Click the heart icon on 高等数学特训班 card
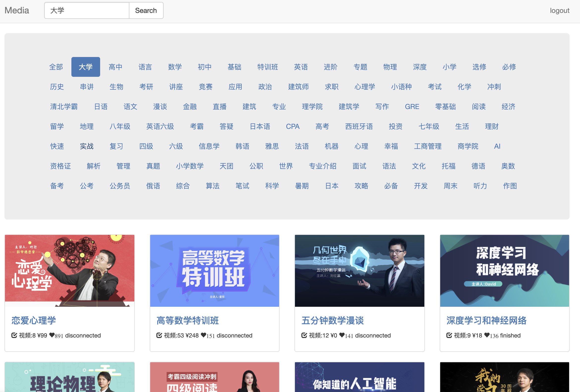Image resolution: width=580 pixels, height=392 pixels. point(203,335)
